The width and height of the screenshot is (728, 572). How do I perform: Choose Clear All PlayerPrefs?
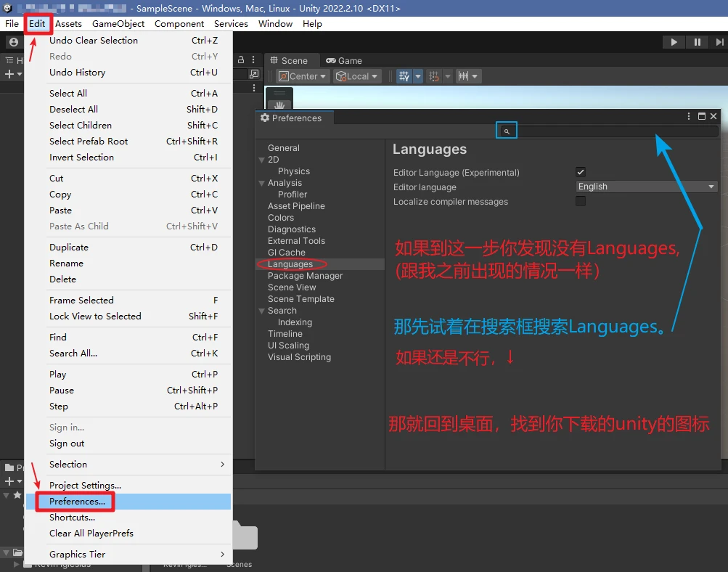[x=128, y=534]
